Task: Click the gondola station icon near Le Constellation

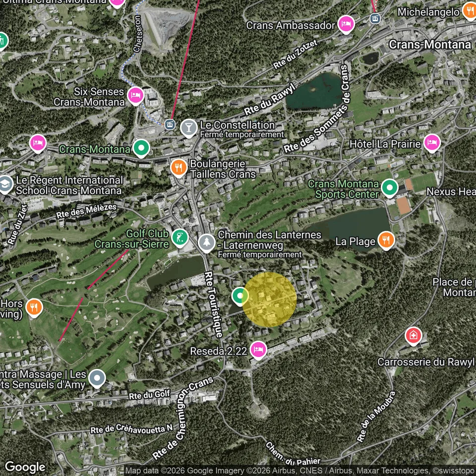Action: [170, 124]
